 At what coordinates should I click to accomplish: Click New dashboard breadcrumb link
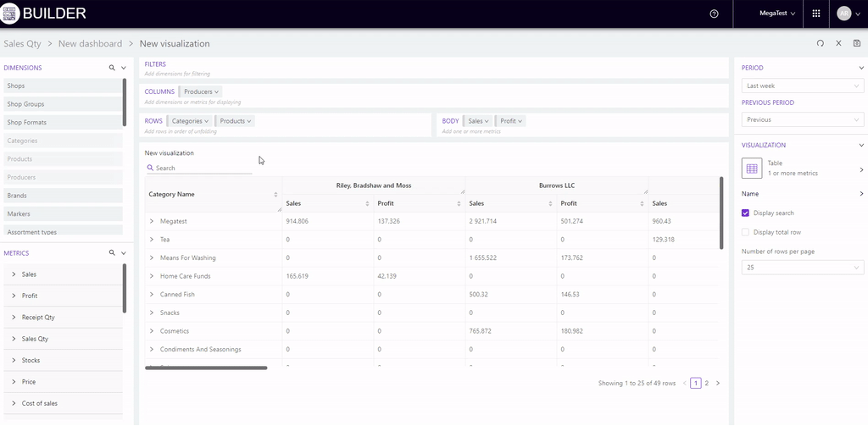[x=90, y=43]
